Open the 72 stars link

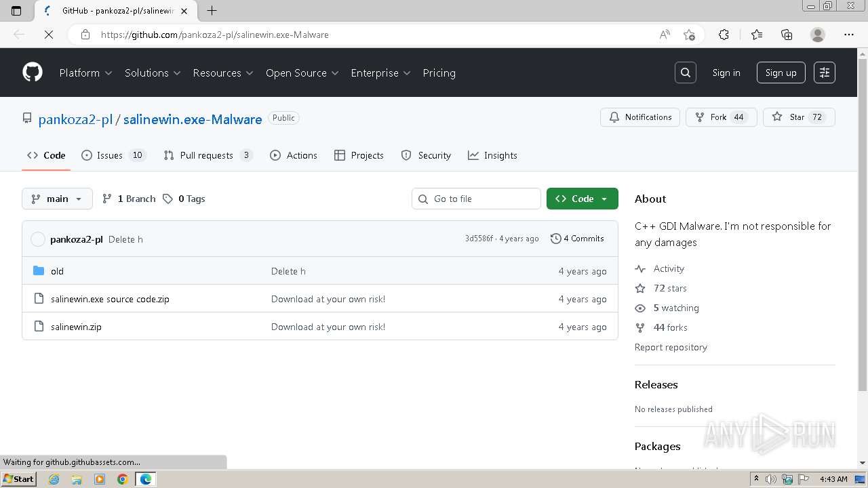[x=661, y=288]
